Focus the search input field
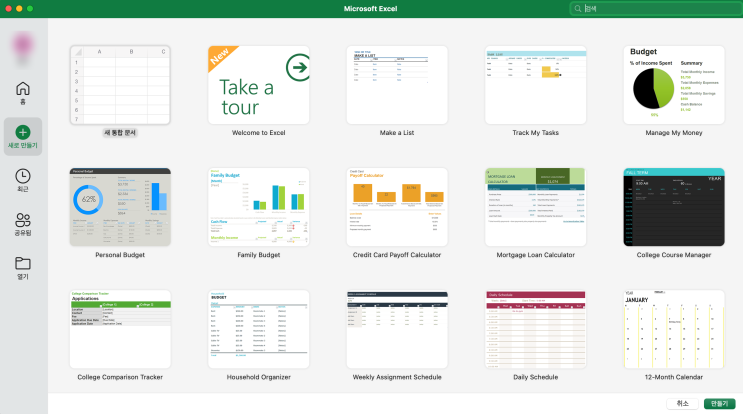Image resolution: width=743 pixels, height=414 pixels. click(656, 9)
